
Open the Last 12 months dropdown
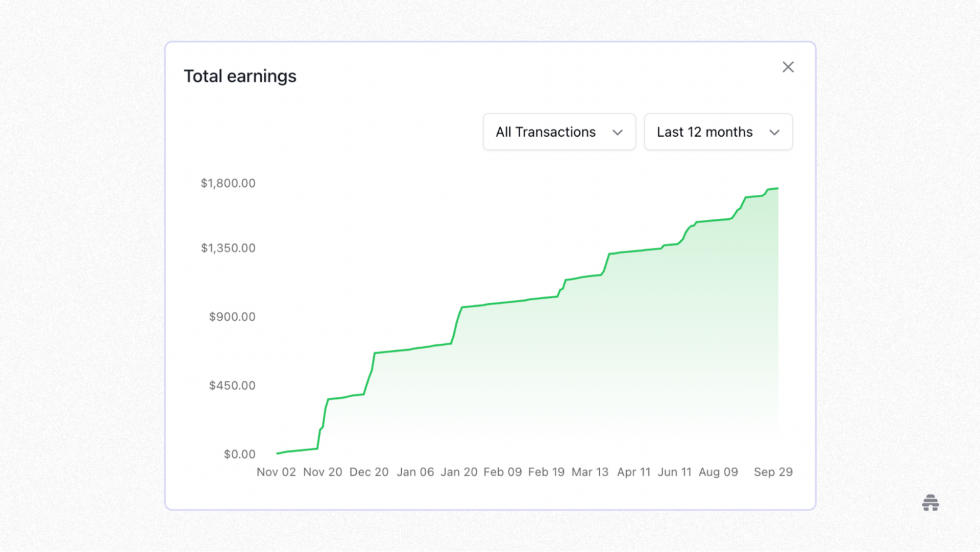pos(718,132)
